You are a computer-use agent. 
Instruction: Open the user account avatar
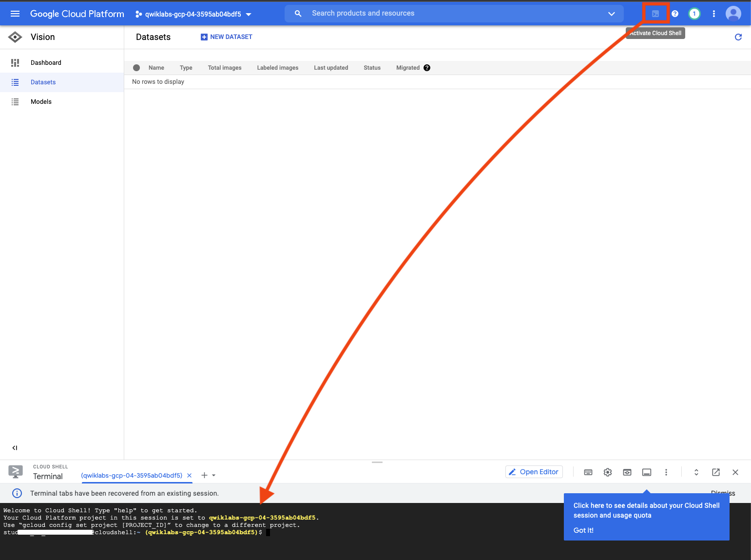point(733,14)
